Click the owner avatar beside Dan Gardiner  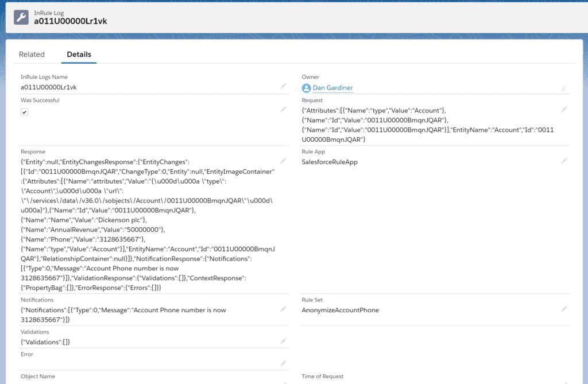tap(306, 88)
